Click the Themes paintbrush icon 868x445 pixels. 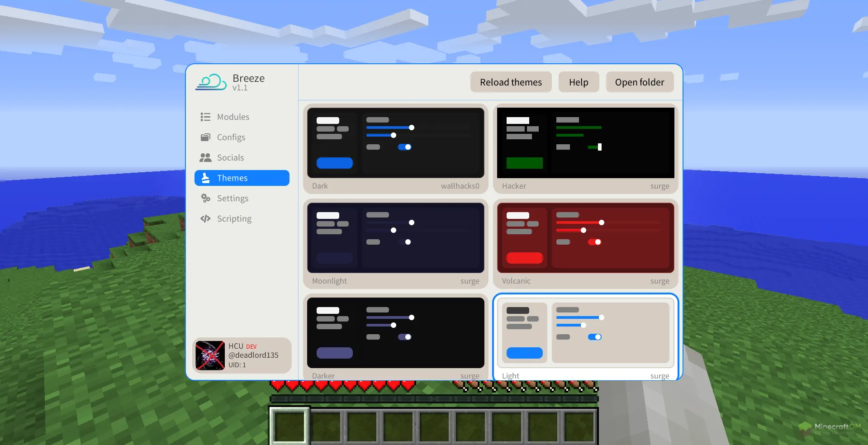(205, 178)
